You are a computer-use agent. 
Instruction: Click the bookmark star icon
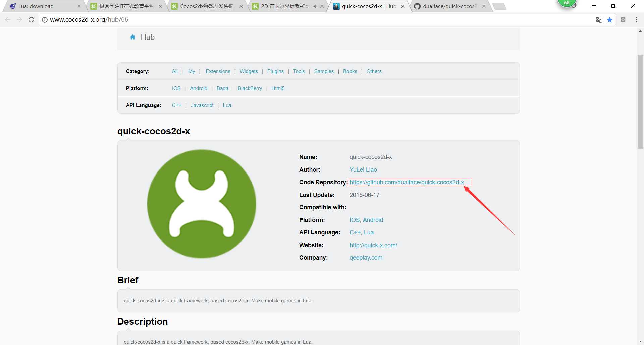point(610,20)
